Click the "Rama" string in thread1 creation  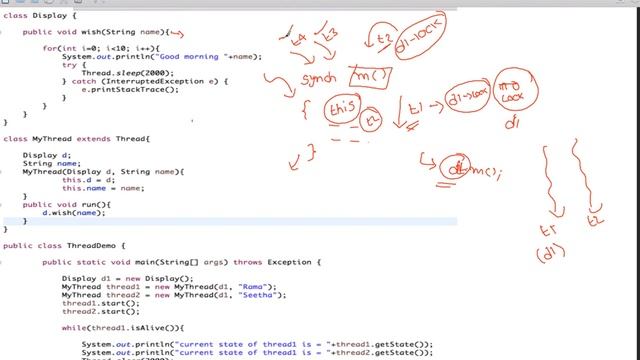[x=253, y=287]
